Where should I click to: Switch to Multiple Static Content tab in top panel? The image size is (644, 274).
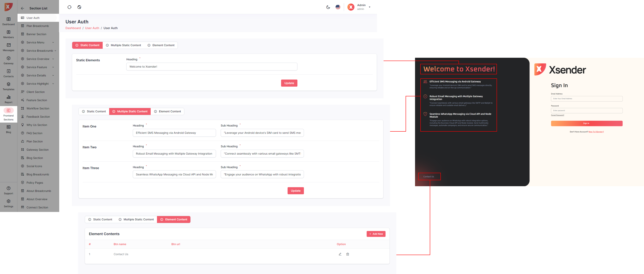pyautogui.click(x=124, y=45)
